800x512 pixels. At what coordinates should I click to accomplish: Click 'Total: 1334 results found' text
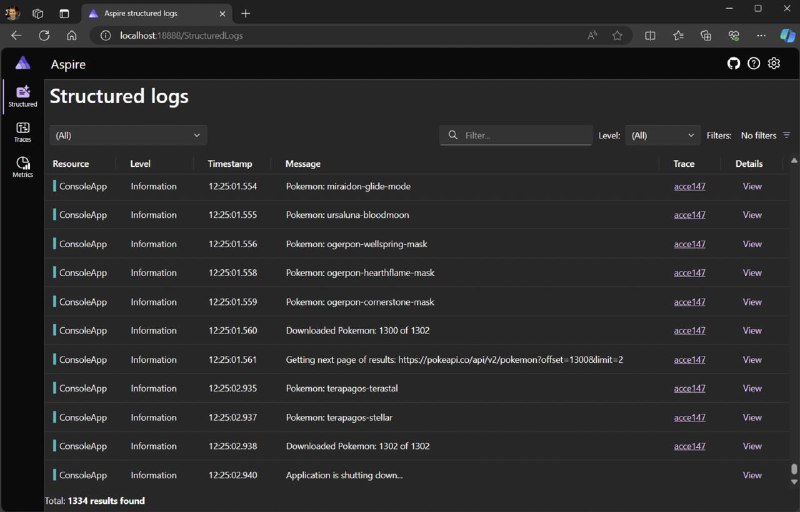tap(95, 501)
